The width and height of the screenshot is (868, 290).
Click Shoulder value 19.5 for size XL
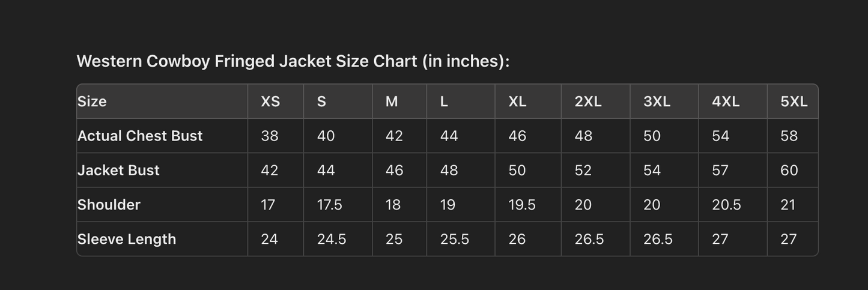point(522,205)
